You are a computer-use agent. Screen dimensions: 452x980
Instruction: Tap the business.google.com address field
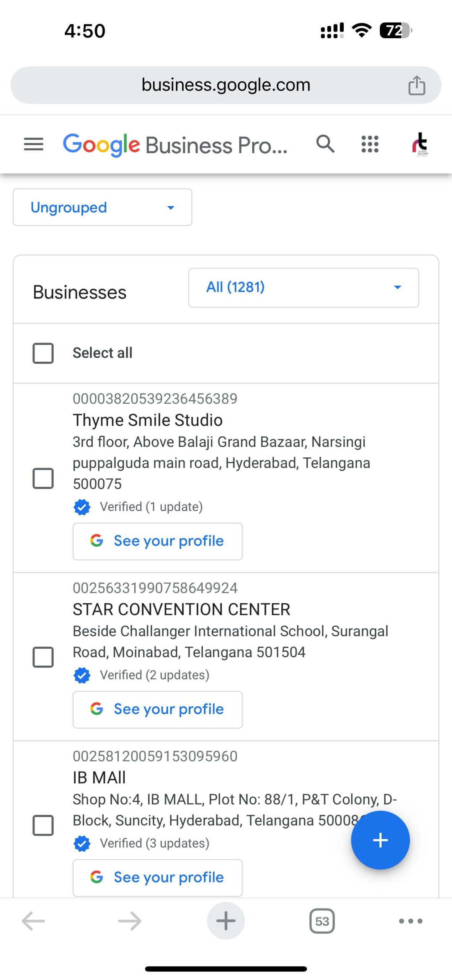point(226,85)
